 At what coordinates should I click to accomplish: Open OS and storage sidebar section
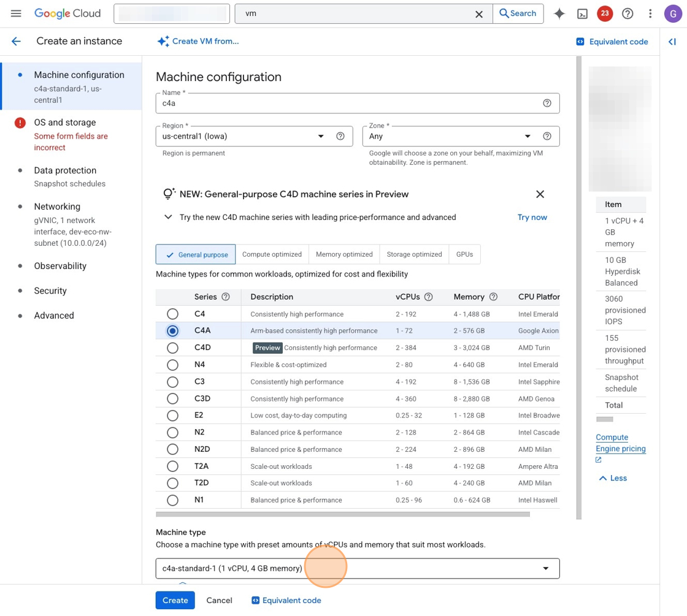pyautogui.click(x=72, y=134)
